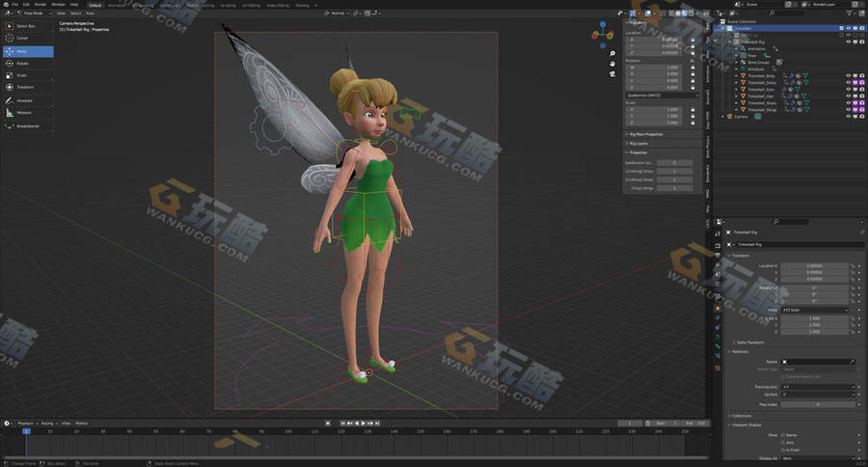The height and width of the screenshot is (467, 868).
Task: Click the Camera object data icon in outliner
Action: [x=758, y=117]
